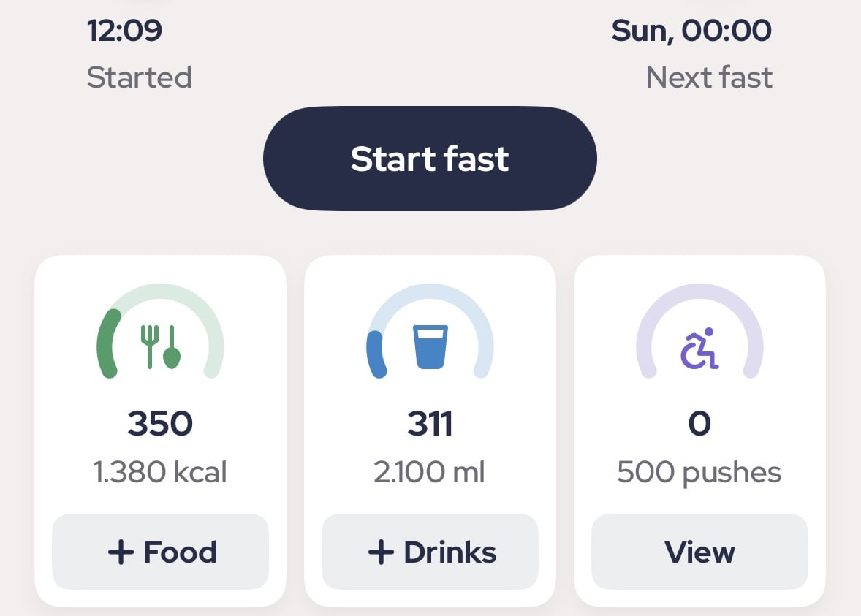
Task: Click the plus icon beside Drinks
Action: tap(381, 552)
